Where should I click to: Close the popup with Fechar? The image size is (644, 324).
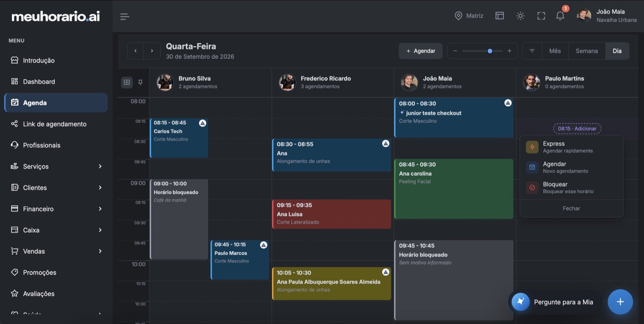(571, 208)
